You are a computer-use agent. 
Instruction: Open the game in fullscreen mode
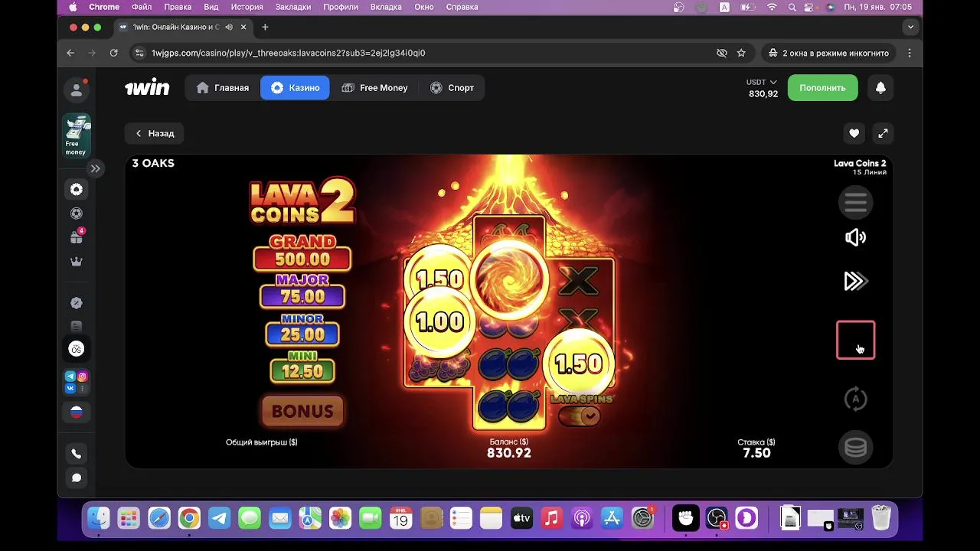[883, 133]
